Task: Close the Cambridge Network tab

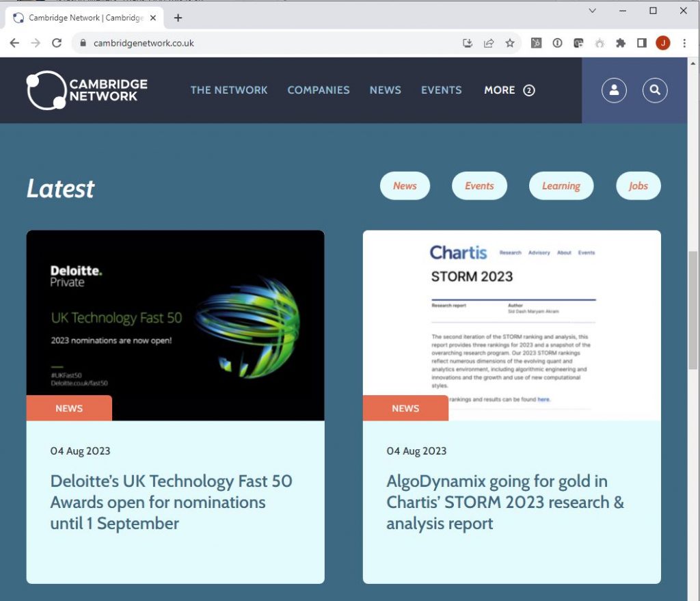Action: point(153,18)
